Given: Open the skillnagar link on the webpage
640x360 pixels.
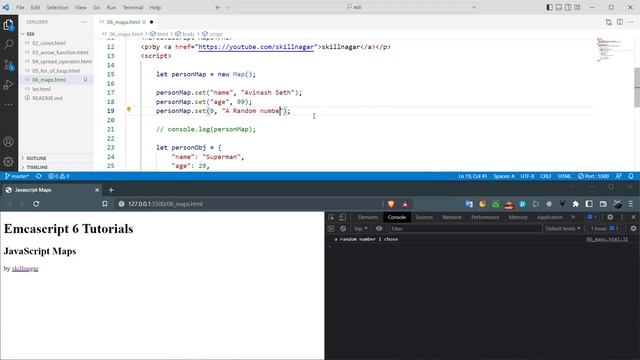Looking at the screenshot, I should point(25,269).
